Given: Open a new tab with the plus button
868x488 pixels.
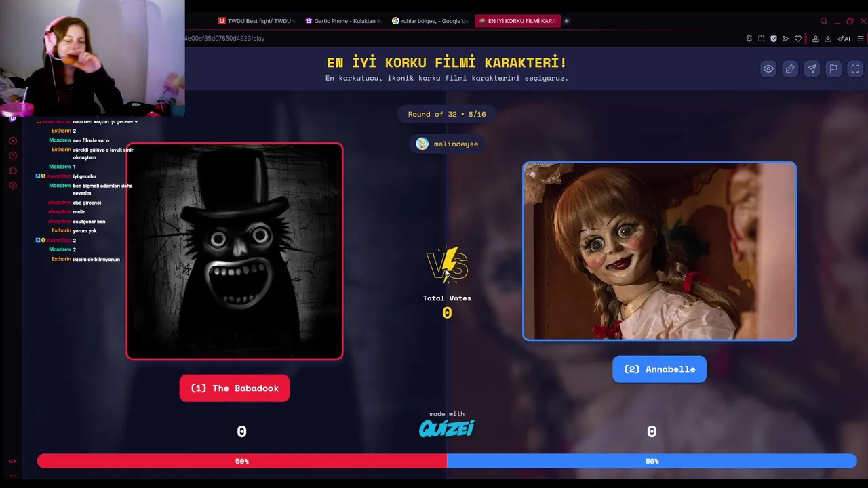Looking at the screenshot, I should 566,21.
